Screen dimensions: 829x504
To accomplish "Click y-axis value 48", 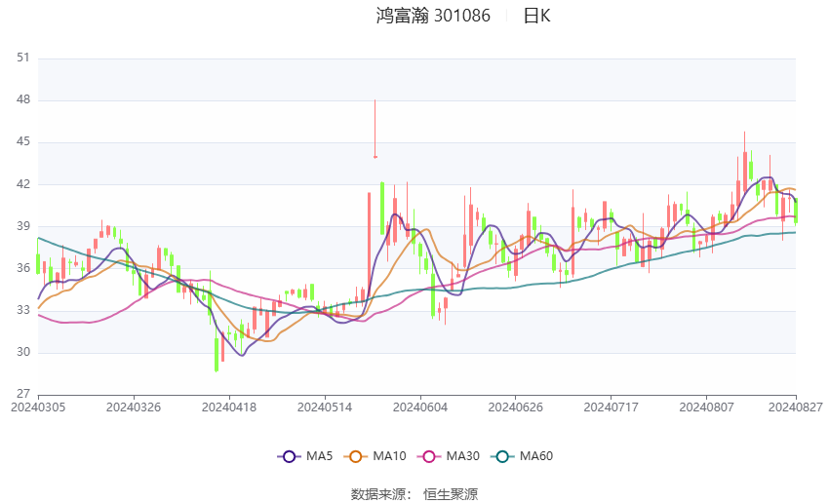I will (x=23, y=99).
